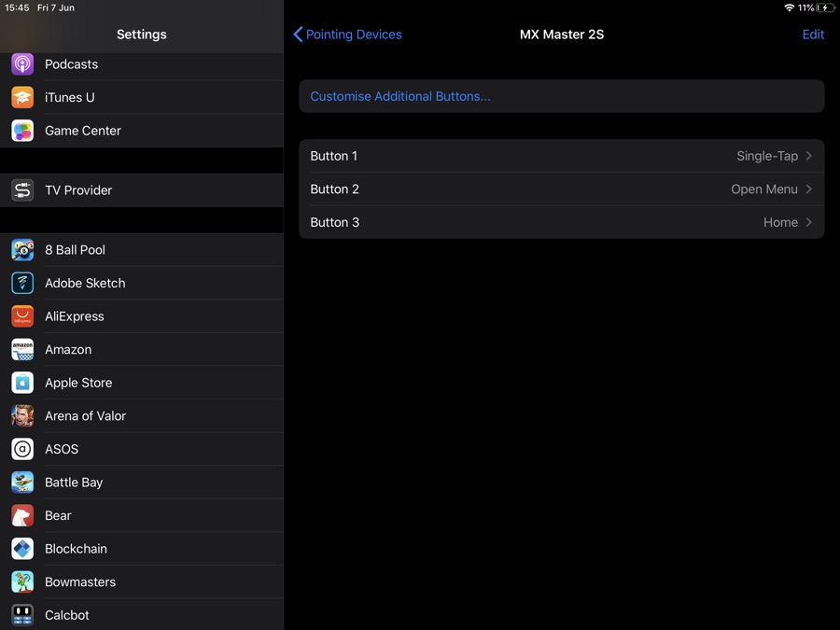
Task: Expand the Single-Tap chevron for Button 1
Action: point(809,156)
